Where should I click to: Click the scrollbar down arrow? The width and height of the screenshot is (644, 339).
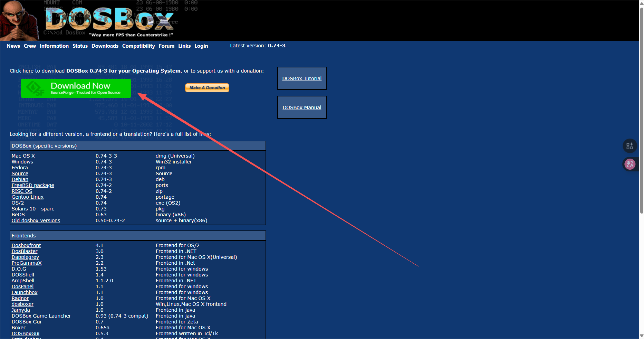click(x=641, y=336)
